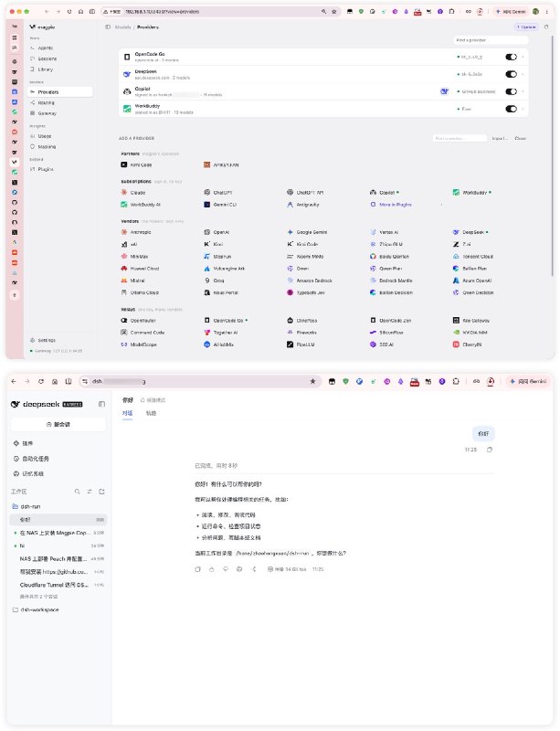560x731 pixels.
Task: Click the refresh icon next to Update
Action: coord(546,27)
